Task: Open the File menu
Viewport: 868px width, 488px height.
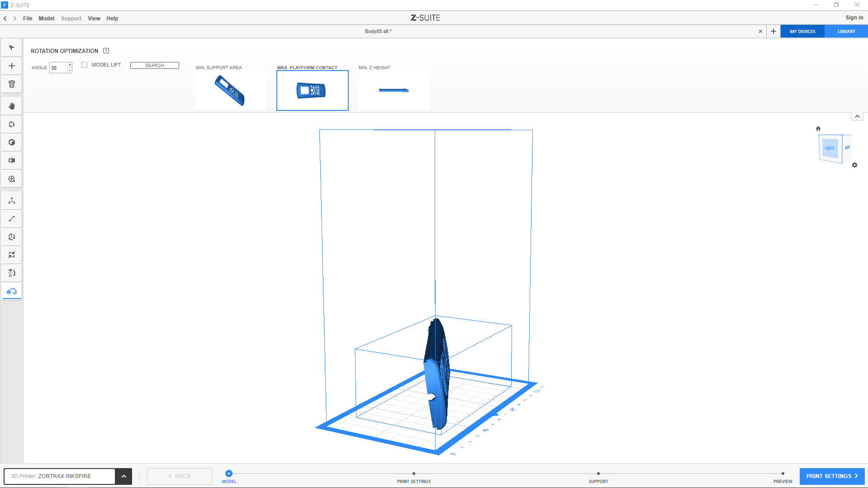Action: click(28, 19)
